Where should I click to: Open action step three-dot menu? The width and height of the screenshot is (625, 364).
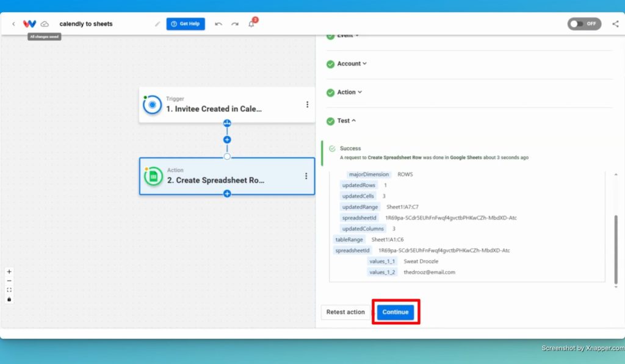[x=306, y=176]
